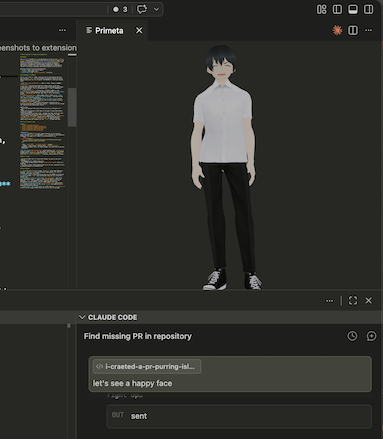Click the 'sent' output text
The height and width of the screenshot is (439, 383).
(x=139, y=416)
